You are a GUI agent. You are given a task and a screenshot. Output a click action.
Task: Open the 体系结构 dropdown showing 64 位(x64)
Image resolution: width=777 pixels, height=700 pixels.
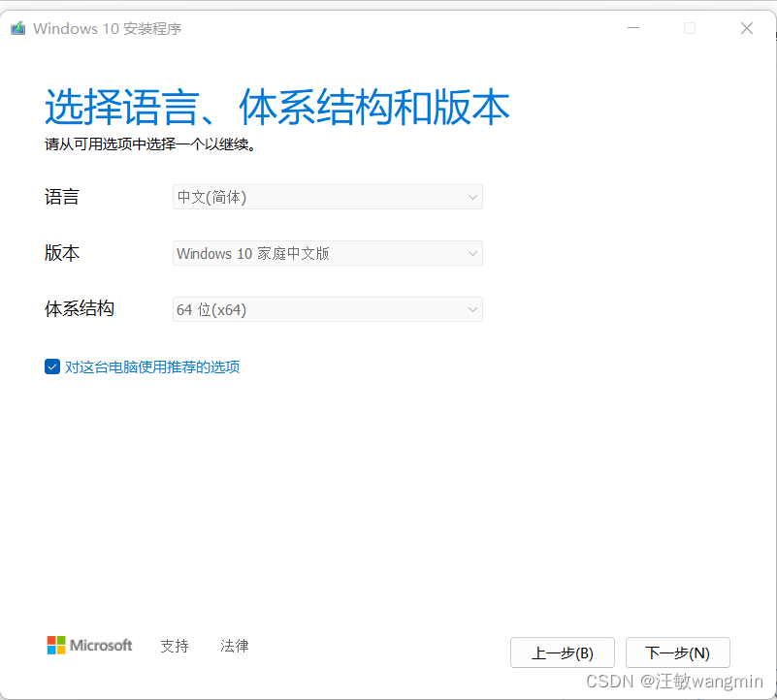[328, 309]
